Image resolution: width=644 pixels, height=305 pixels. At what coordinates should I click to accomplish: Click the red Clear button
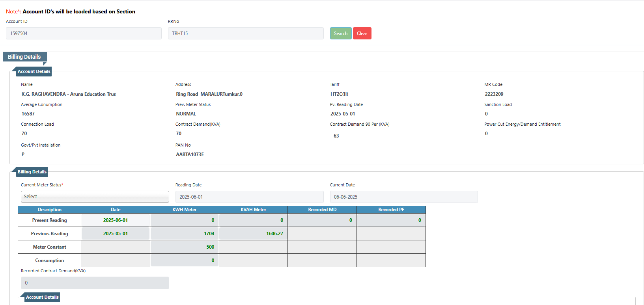tap(362, 33)
